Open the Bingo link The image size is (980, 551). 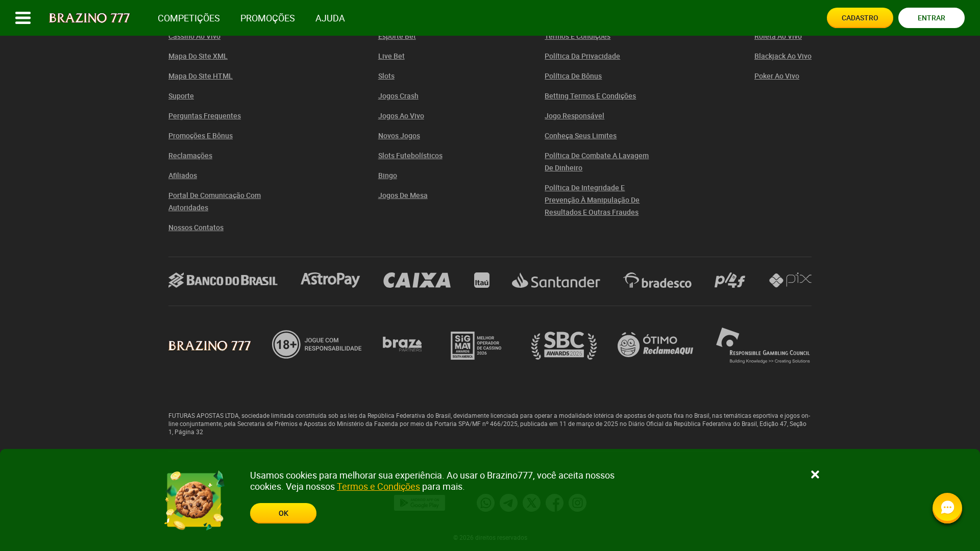point(387,176)
